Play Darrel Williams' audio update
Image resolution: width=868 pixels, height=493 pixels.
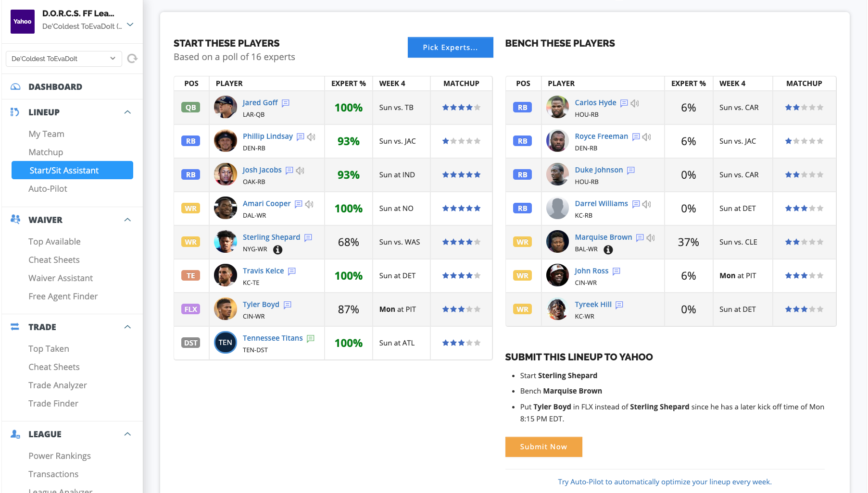coord(647,204)
